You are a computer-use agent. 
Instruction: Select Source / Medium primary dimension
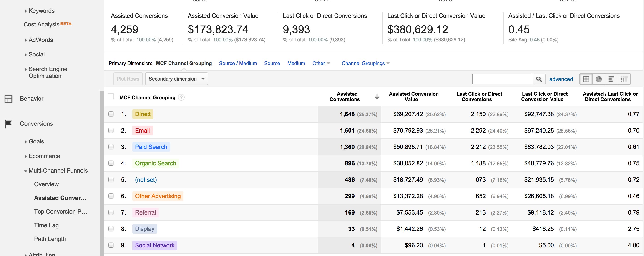click(238, 63)
